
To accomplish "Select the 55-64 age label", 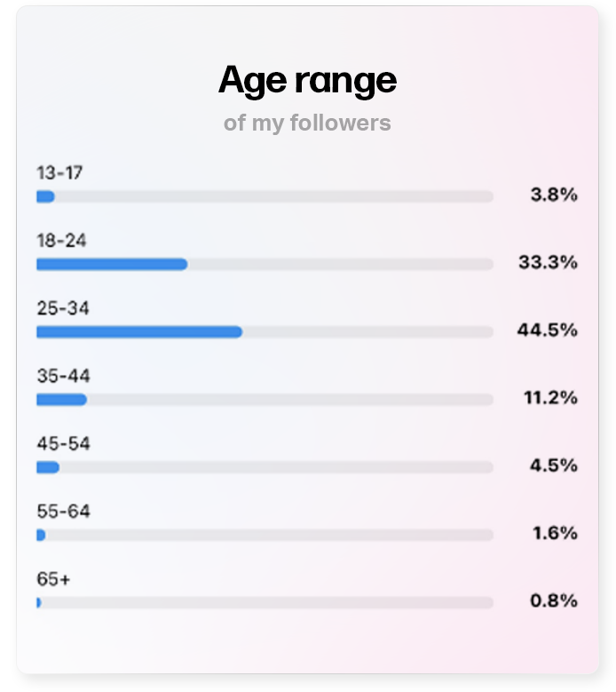I will [64, 512].
